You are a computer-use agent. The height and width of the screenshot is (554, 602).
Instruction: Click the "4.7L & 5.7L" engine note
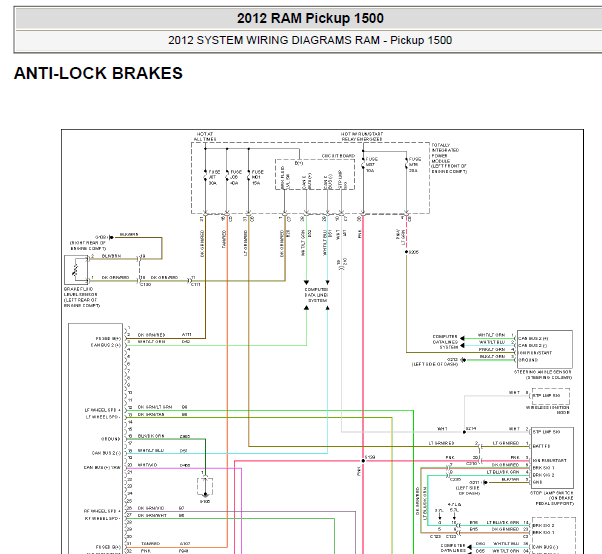tap(455, 507)
